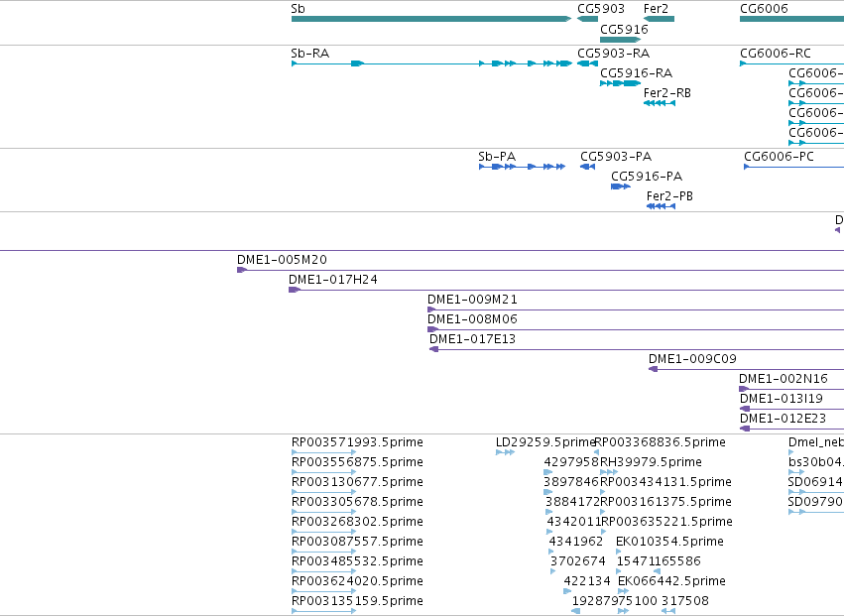Viewport: 844px width, 616px height.
Task: Select the CG5916-RA transcript glyph
Action: click(620, 83)
